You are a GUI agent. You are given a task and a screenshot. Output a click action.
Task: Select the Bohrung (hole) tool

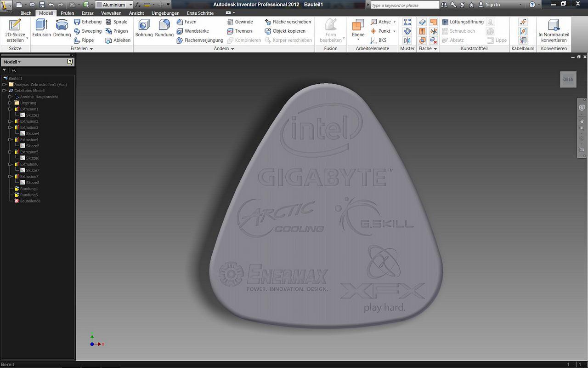click(144, 29)
